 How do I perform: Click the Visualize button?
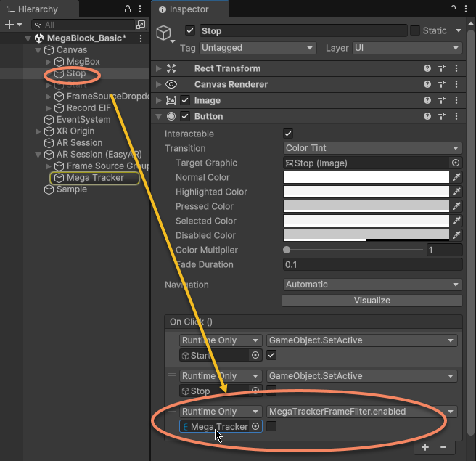point(372,300)
